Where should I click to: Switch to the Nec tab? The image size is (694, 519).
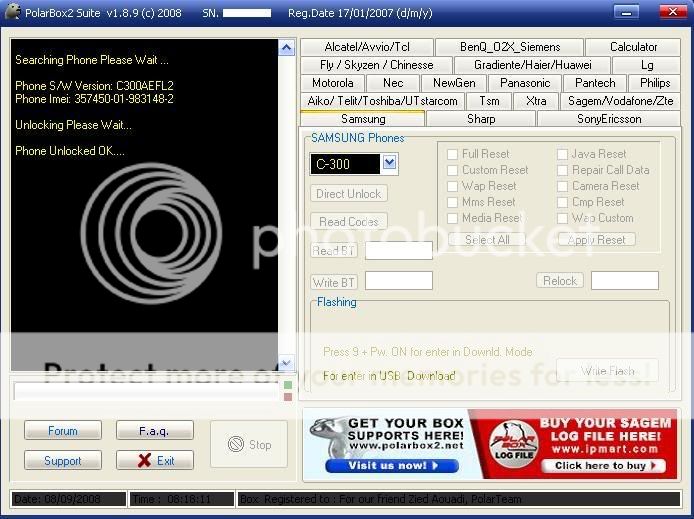coord(393,83)
